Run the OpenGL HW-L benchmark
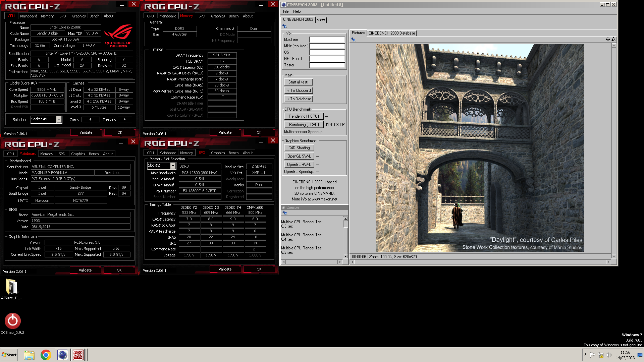The image size is (644, 362). (x=299, y=165)
